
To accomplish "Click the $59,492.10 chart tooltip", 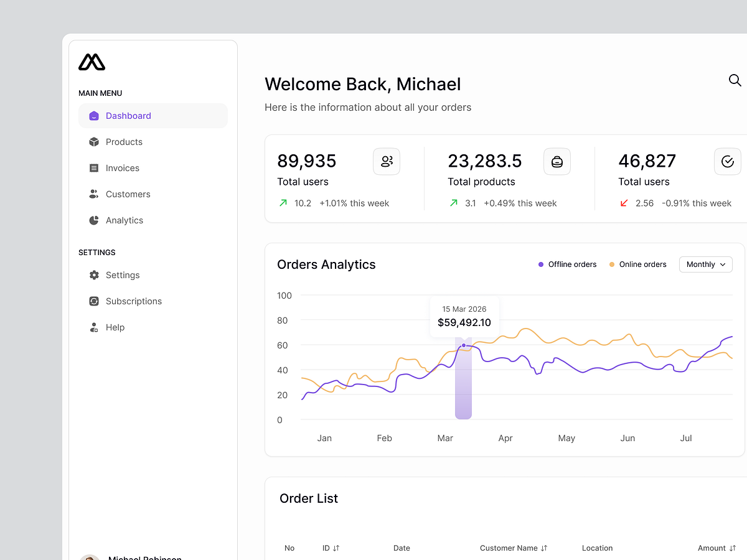I will click(x=464, y=317).
